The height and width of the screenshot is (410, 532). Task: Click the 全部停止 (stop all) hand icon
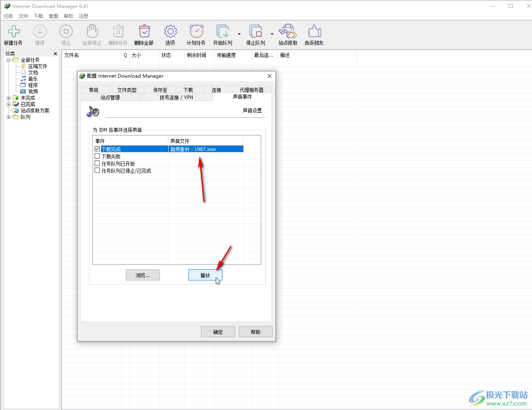pos(92,31)
